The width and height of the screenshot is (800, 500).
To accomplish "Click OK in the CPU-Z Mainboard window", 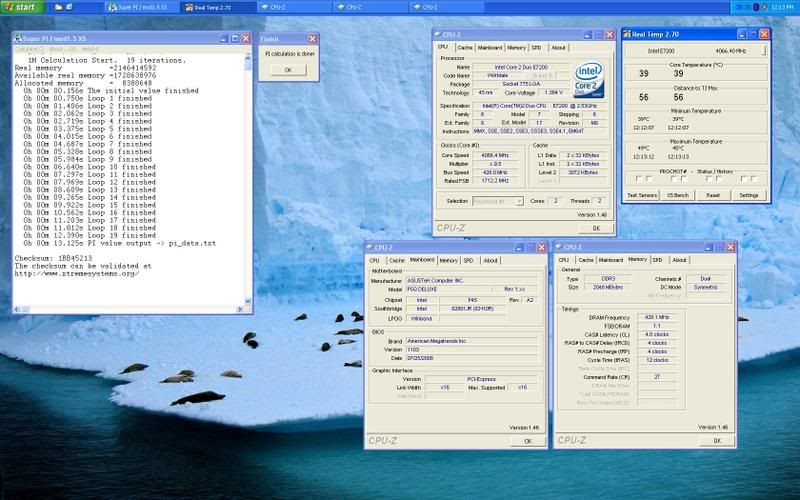I will click(528, 441).
